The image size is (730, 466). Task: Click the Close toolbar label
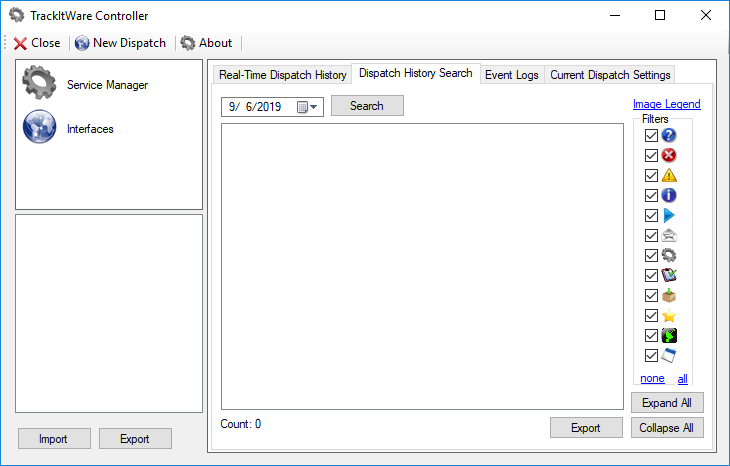pyautogui.click(x=46, y=43)
